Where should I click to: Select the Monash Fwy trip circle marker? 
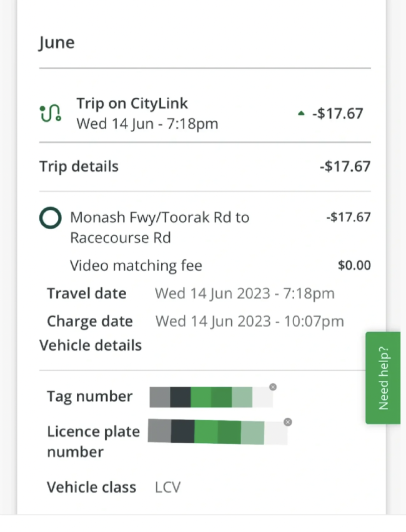51,218
